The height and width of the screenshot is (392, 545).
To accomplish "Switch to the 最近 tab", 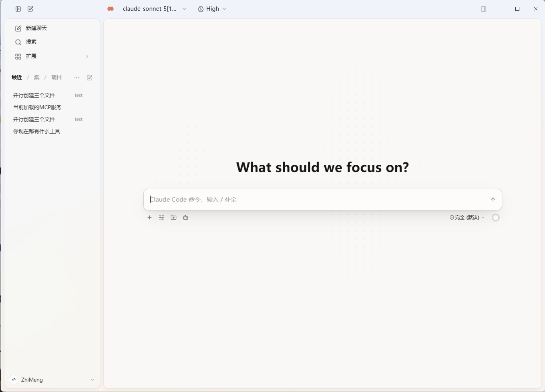I will coord(17,78).
